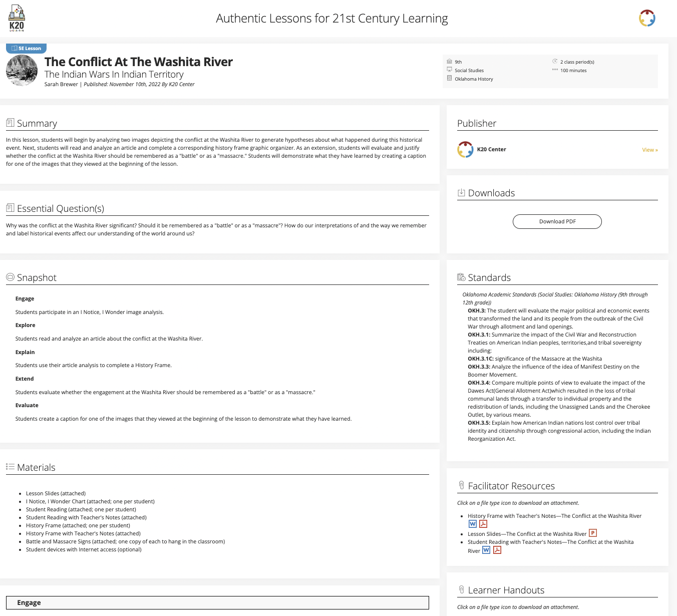Viewport: 677px width, 616px height.
Task: Click the 5E Lesson badge
Action: point(27,49)
